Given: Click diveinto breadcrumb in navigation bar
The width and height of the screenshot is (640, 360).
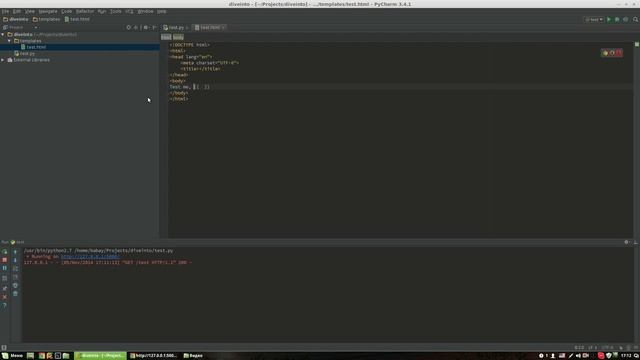Looking at the screenshot, I should (x=16, y=19).
